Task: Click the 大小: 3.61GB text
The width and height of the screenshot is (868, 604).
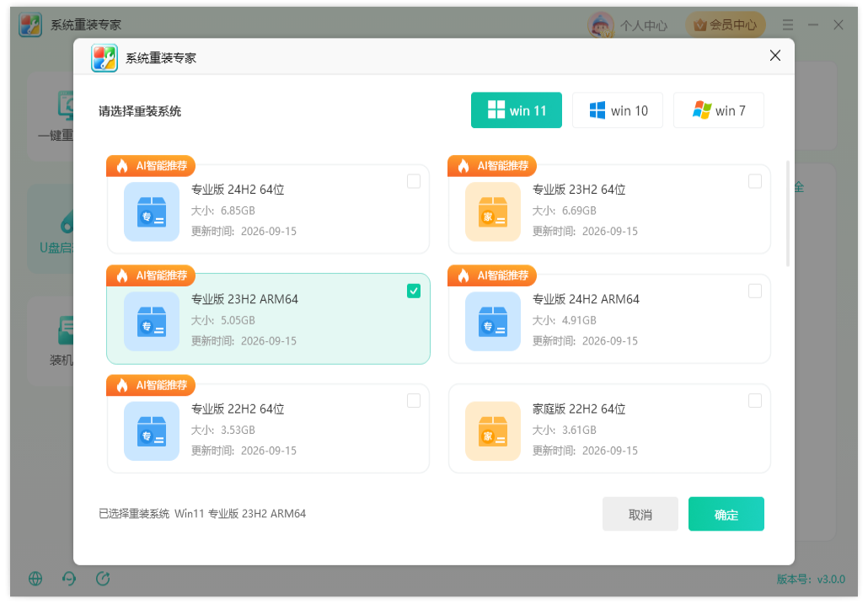Action: [x=564, y=430]
